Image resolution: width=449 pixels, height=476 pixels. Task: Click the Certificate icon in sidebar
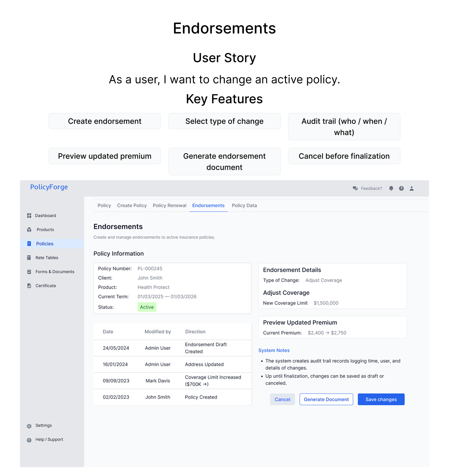click(x=29, y=286)
